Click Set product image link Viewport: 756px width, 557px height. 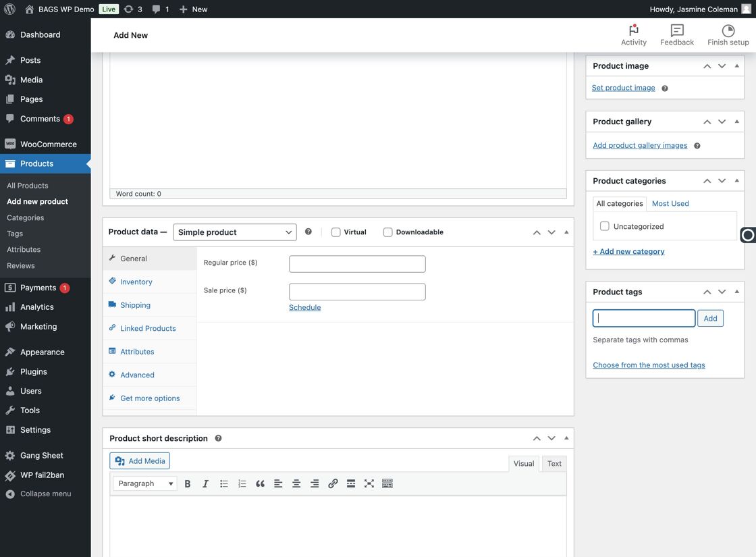[624, 88]
